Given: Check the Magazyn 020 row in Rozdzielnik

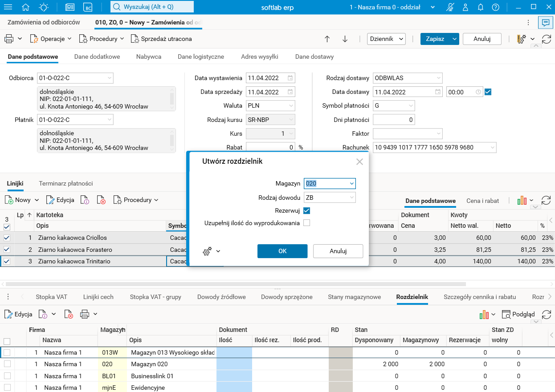Looking at the screenshot, I should pyautogui.click(x=7, y=364).
